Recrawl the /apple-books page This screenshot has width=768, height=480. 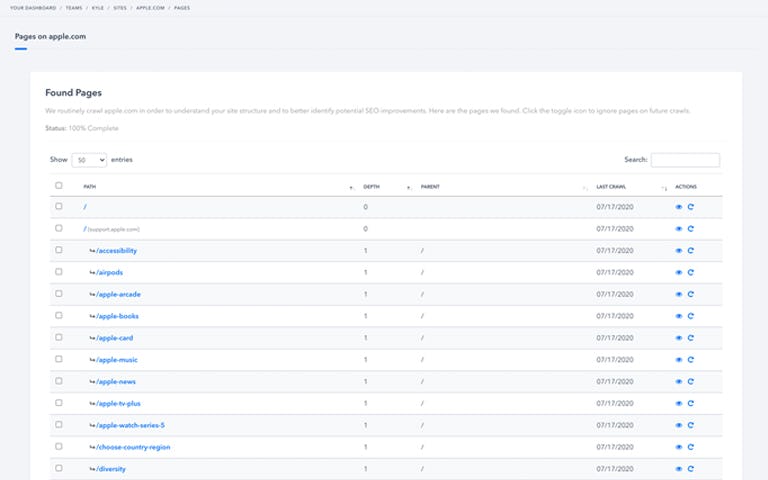691,316
